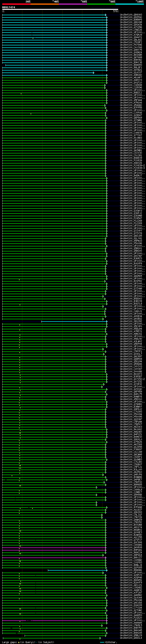146x644 pixels.
Task: Select hit label UniRef100_B9WBT6
Action: [x=131, y=397]
